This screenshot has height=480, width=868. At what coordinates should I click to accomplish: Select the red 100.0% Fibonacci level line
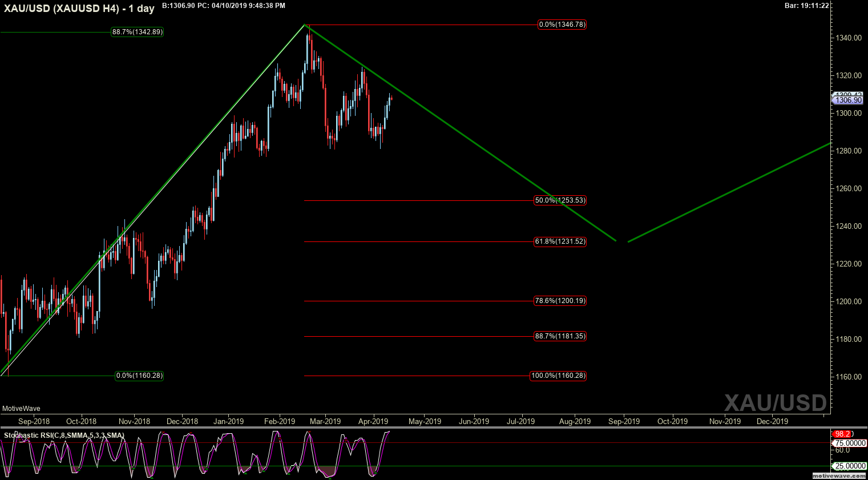coord(417,376)
